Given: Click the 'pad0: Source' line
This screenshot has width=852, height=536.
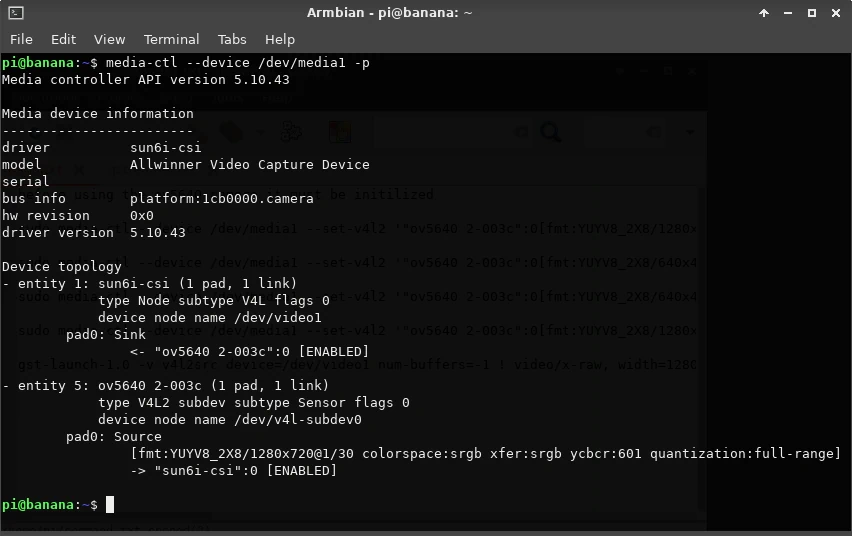Looking at the screenshot, I should tap(114, 437).
